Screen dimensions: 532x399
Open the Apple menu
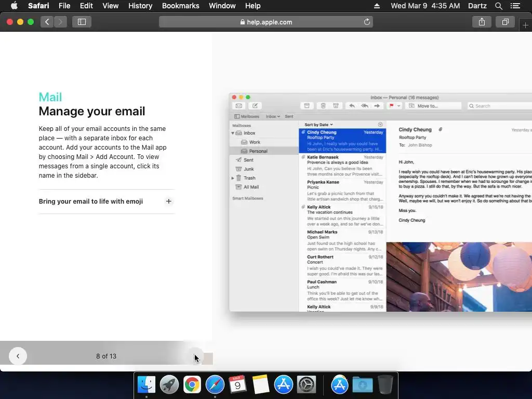14,6
